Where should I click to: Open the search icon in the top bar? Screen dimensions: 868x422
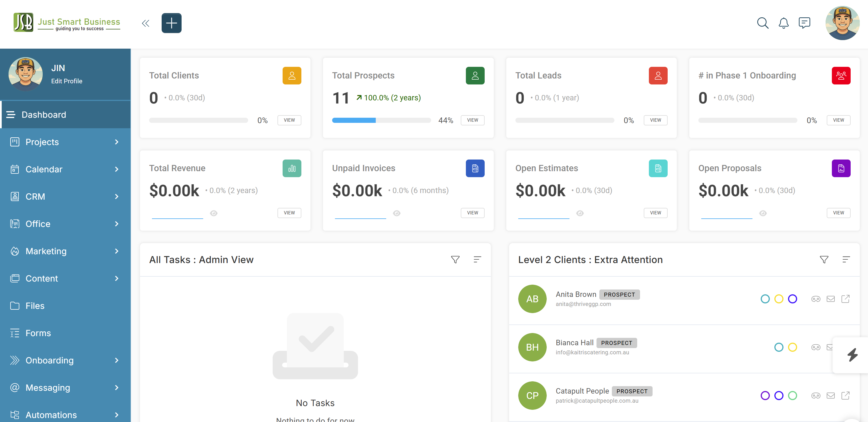[763, 23]
